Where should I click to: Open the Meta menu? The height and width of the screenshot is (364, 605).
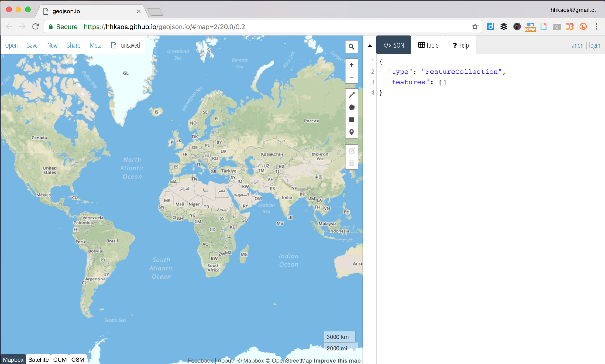[95, 45]
